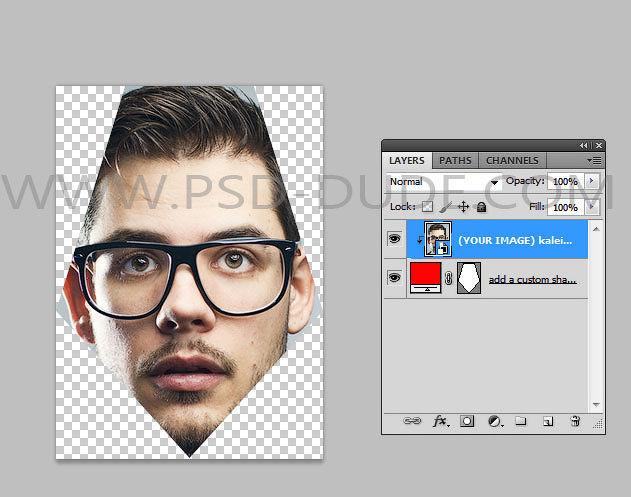This screenshot has height=497, width=631.
Task: Switch to the Channels tab
Action: coord(512,160)
